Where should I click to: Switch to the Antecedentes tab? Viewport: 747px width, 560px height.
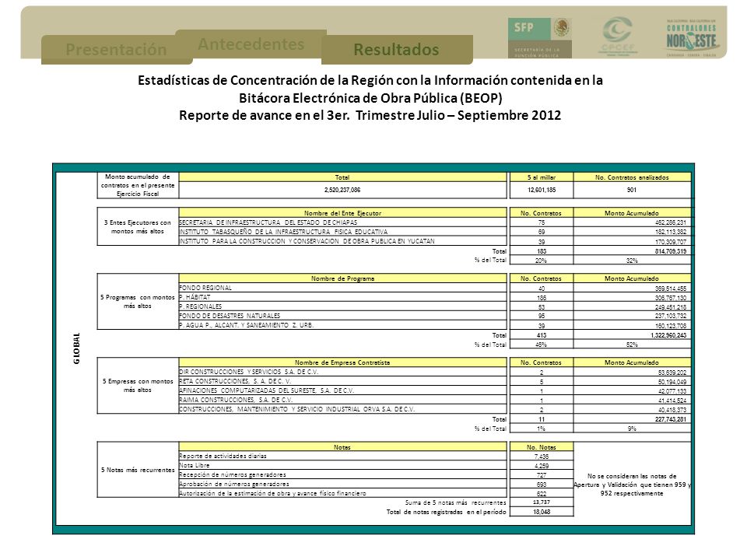(251, 44)
